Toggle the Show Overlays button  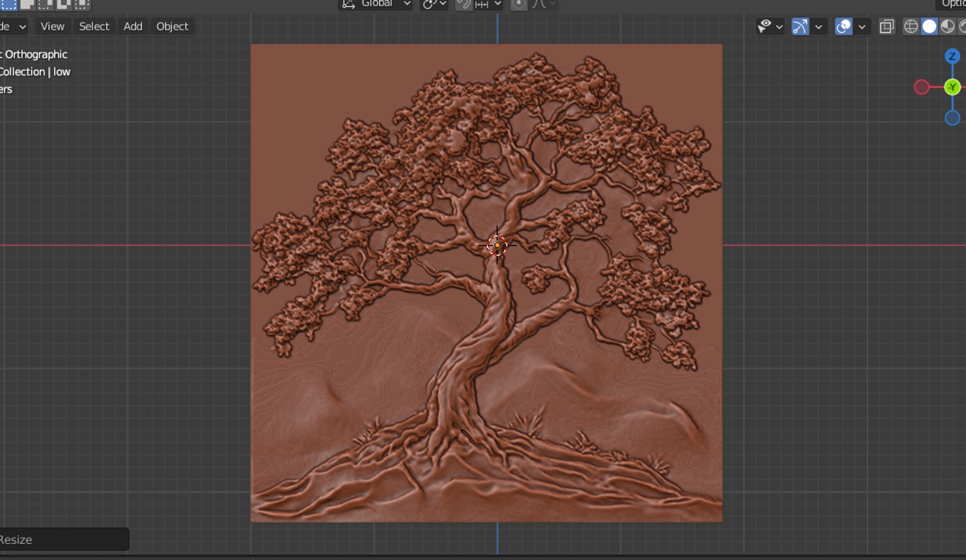pyautogui.click(x=844, y=26)
